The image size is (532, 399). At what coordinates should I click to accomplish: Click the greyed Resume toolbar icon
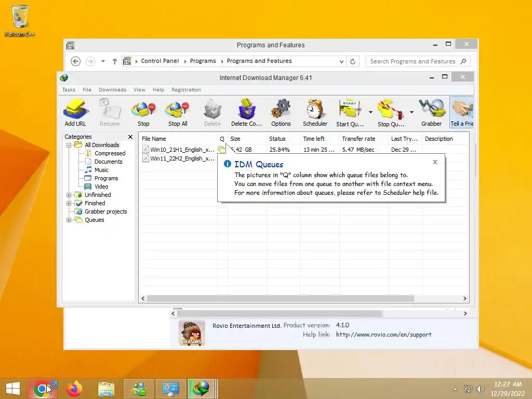110,113
